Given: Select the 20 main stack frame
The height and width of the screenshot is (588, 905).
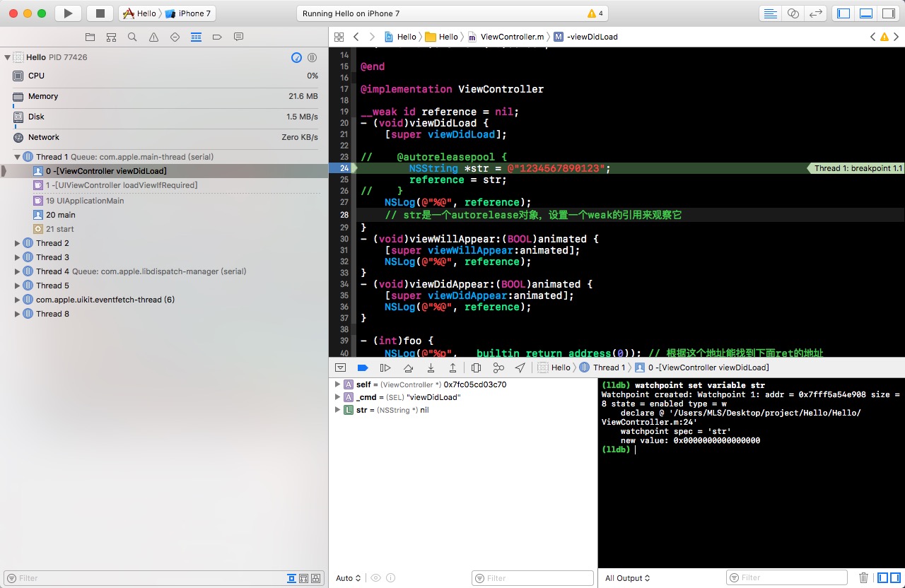Looking at the screenshot, I should 61,215.
